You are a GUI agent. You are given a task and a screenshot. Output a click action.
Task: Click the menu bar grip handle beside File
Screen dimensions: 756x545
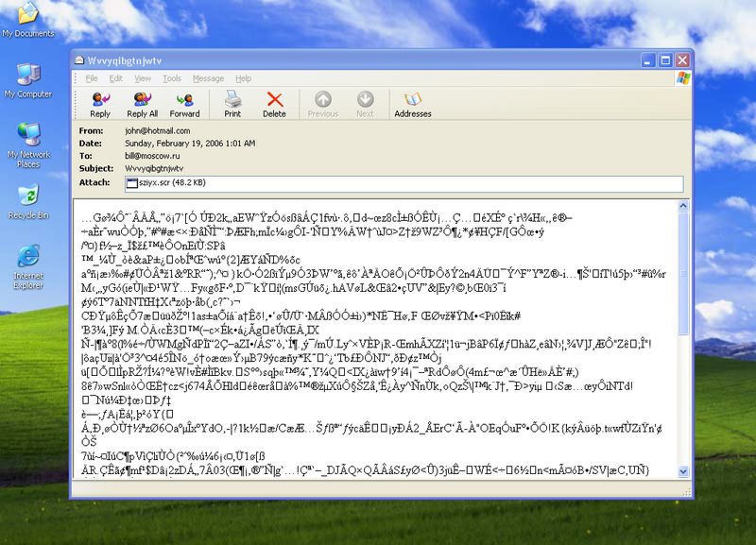(x=76, y=78)
